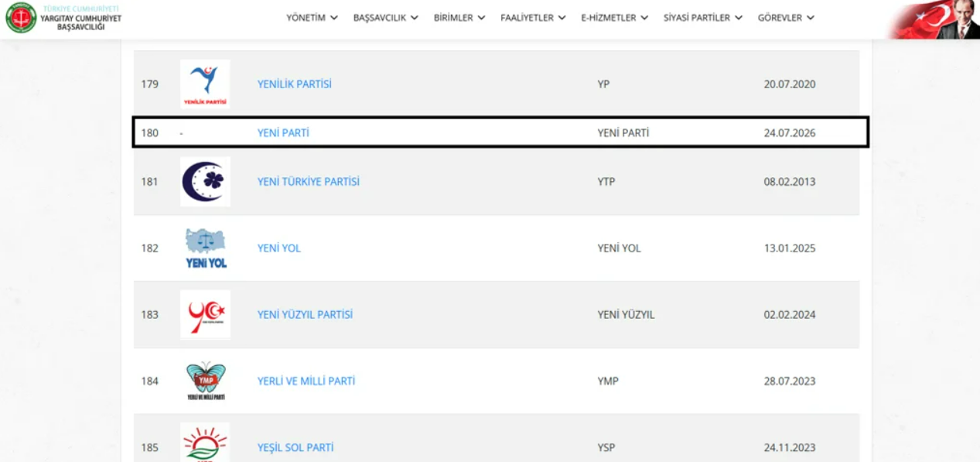The image size is (980, 462).
Task: Select the Yeni Yol map logo
Action: [x=205, y=248]
